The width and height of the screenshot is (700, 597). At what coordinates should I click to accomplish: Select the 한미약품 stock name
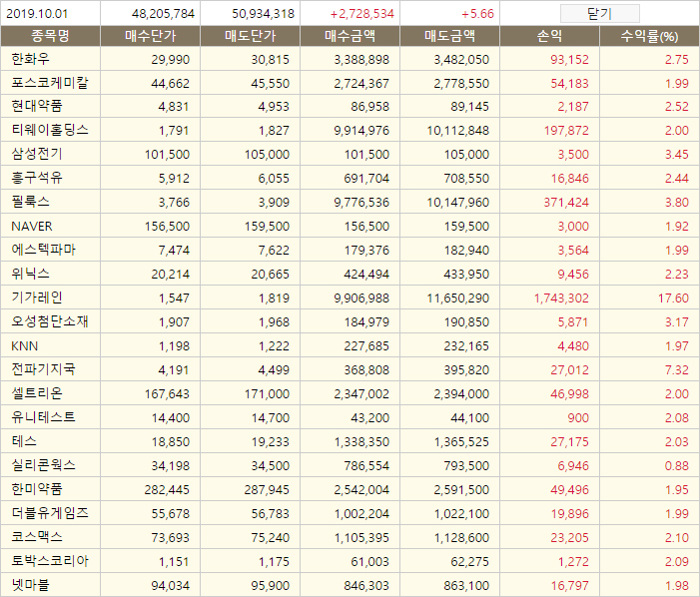point(37,489)
